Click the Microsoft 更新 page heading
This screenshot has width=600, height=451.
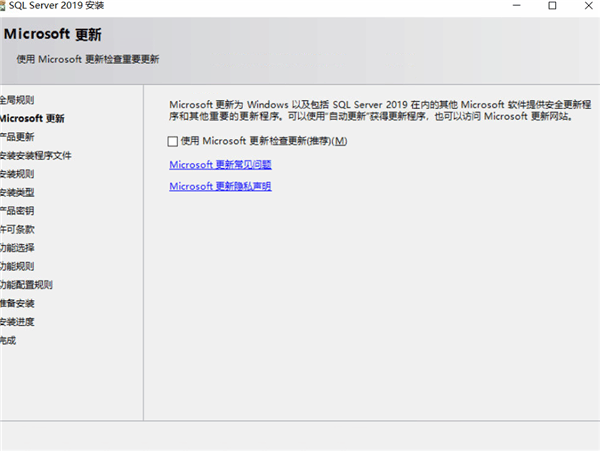pos(53,34)
